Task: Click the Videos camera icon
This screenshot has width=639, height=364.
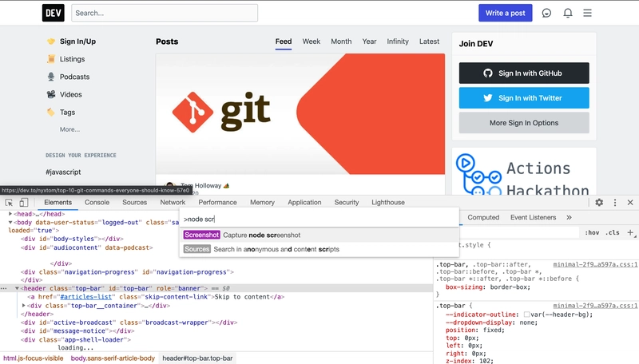Action: (x=51, y=94)
